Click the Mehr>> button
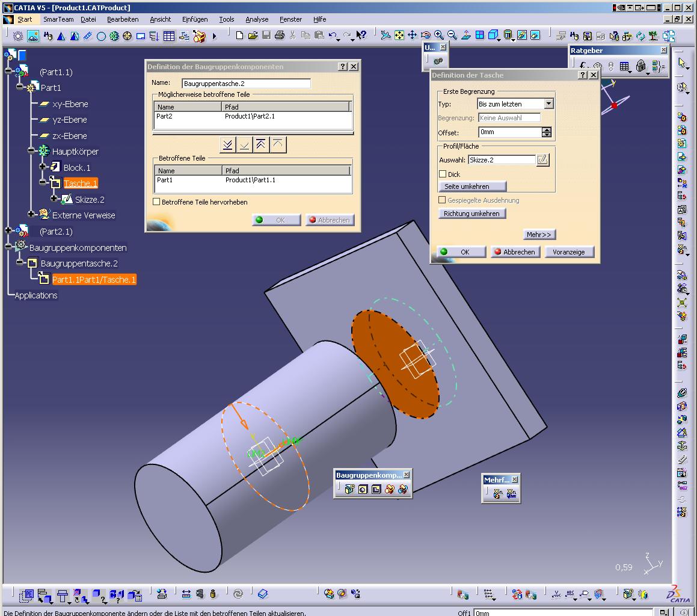This screenshot has width=697, height=616. [x=539, y=235]
